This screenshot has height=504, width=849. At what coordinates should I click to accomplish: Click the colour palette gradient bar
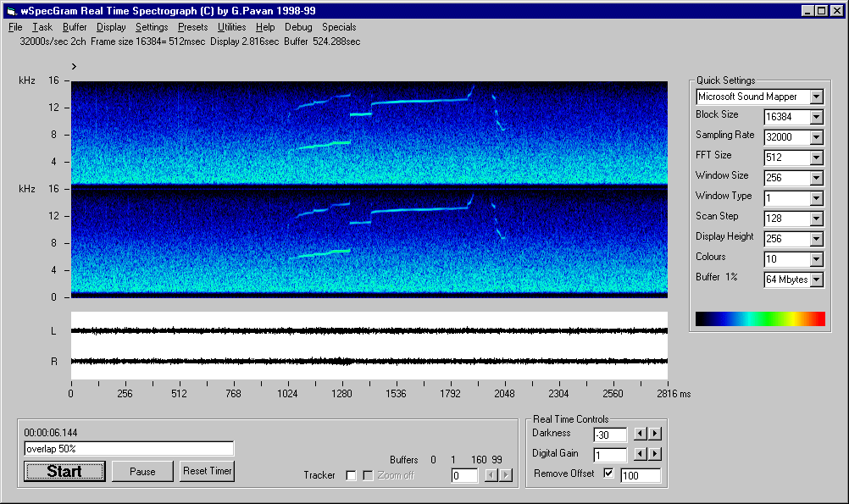[760, 318]
